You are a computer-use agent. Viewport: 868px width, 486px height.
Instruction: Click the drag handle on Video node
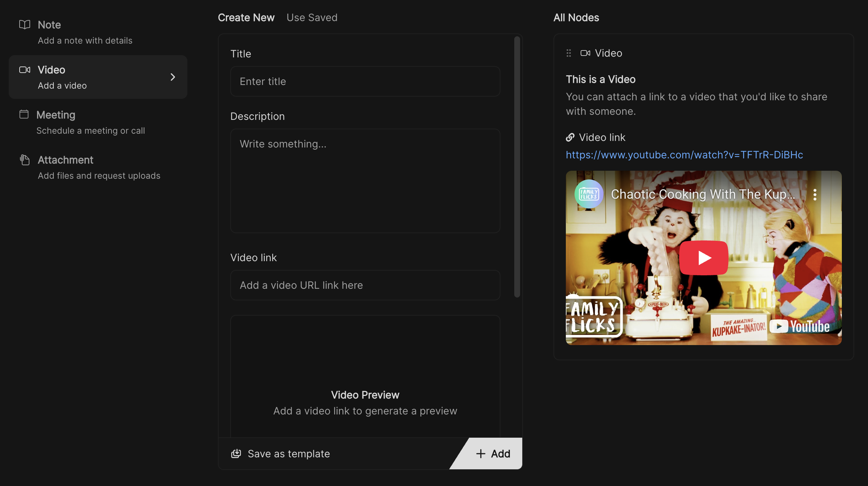569,53
